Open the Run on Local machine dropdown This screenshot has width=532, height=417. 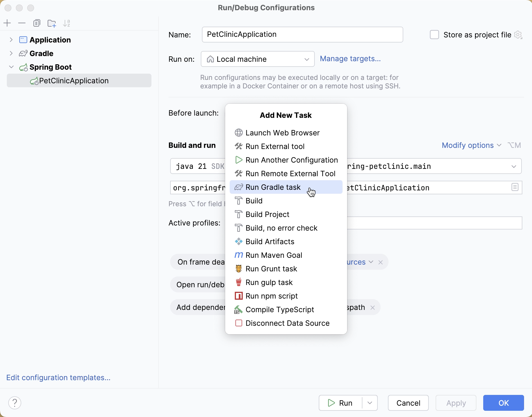pos(257,59)
